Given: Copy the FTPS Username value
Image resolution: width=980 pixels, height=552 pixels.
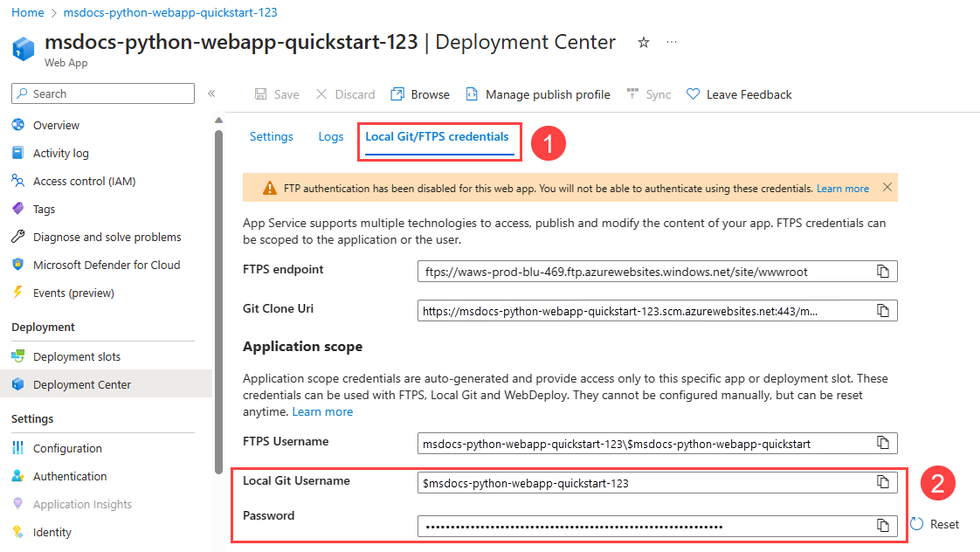Looking at the screenshot, I should pyautogui.click(x=883, y=443).
